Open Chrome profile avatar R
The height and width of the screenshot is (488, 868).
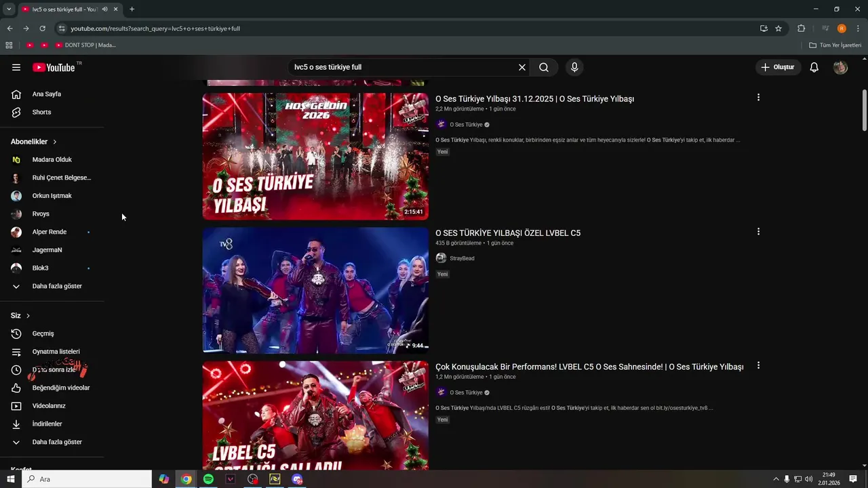click(842, 28)
